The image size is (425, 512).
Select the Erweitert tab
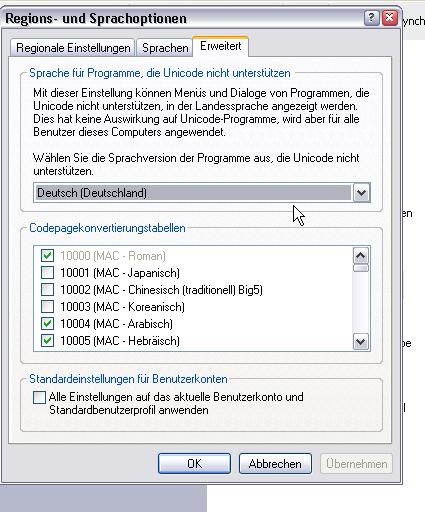(220, 46)
